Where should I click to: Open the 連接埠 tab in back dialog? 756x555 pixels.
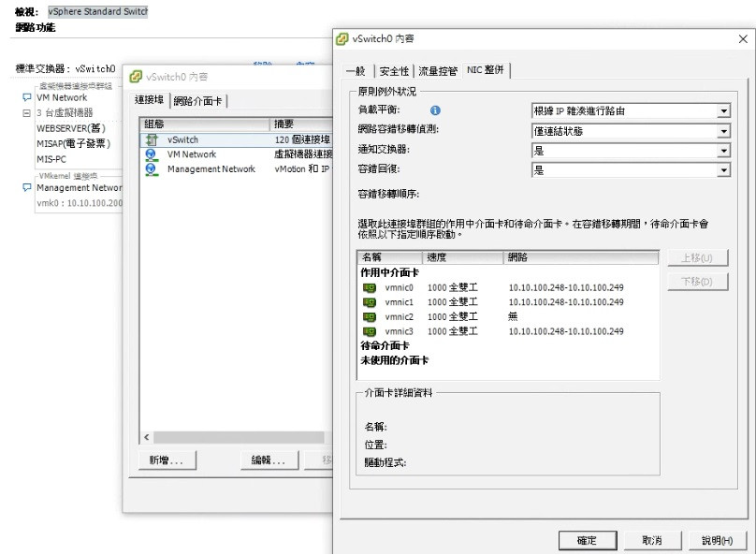149,100
